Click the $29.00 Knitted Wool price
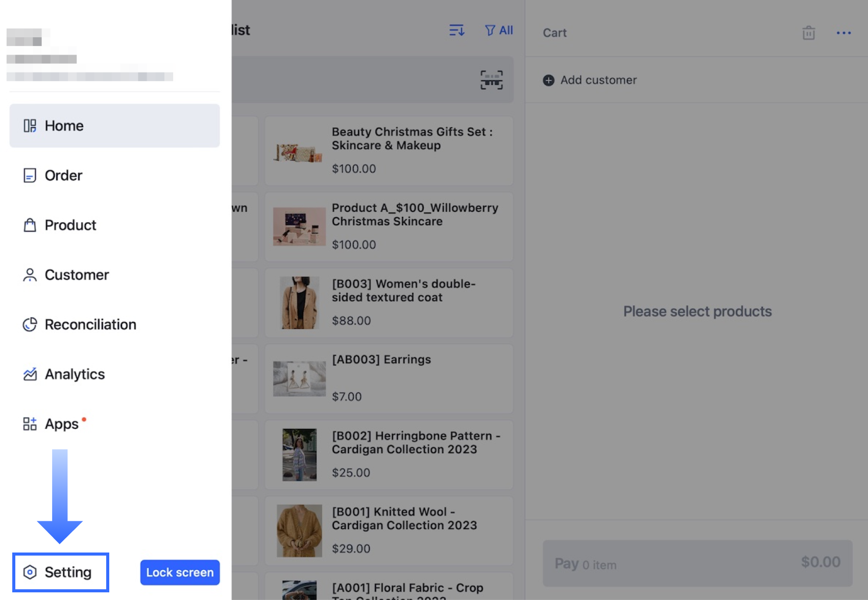 (351, 548)
